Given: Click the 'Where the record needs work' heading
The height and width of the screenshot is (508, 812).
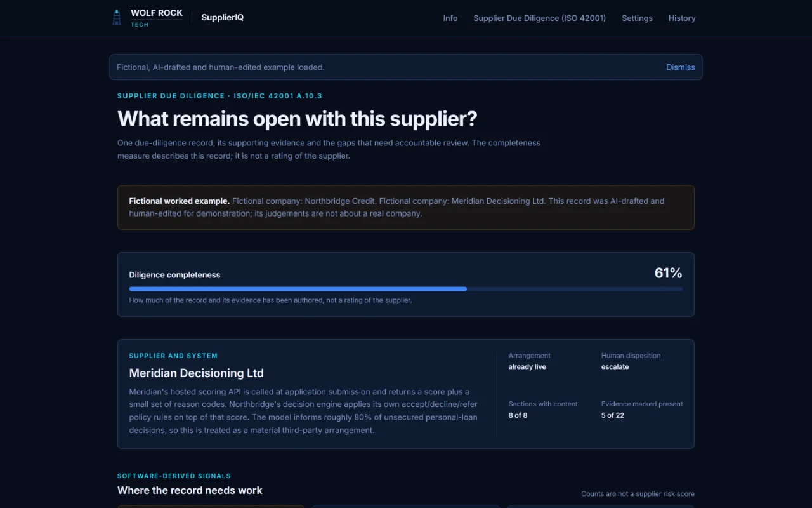Looking at the screenshot, I should point(190,490).
